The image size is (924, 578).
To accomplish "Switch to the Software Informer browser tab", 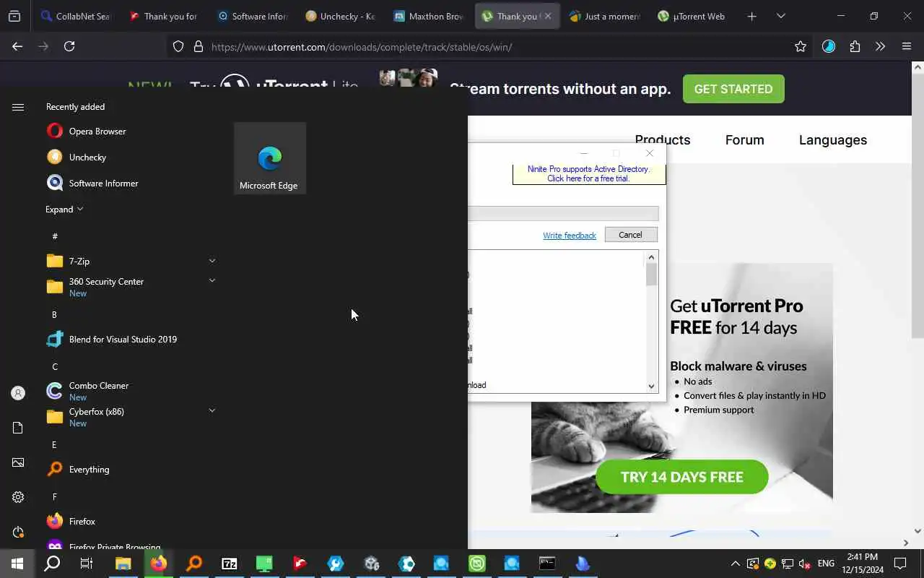I will point(252,16).
